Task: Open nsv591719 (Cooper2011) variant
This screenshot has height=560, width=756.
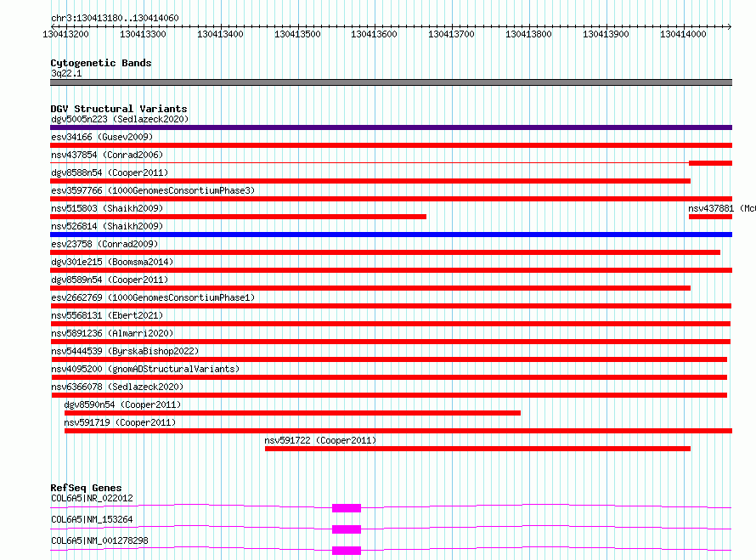Action: point(120,422)
